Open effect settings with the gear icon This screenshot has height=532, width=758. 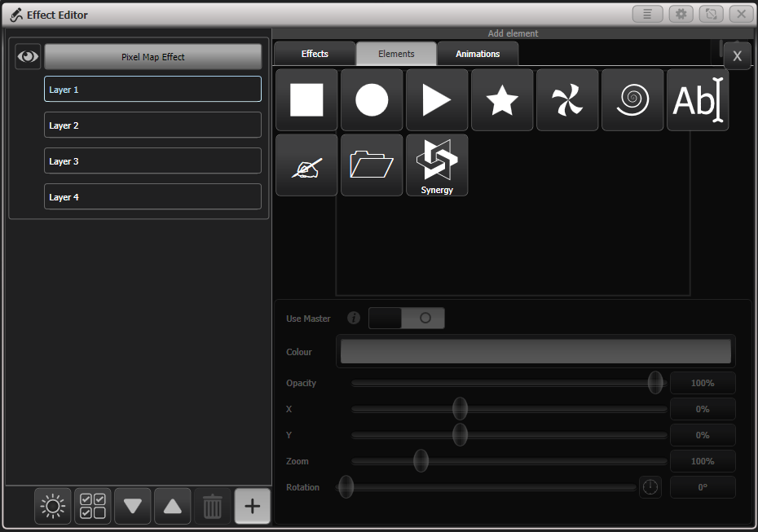pos(680,14)
